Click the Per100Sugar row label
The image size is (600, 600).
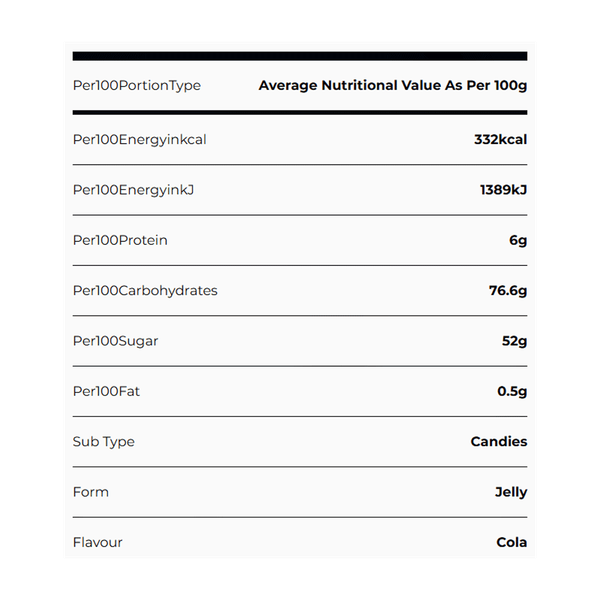116,341
